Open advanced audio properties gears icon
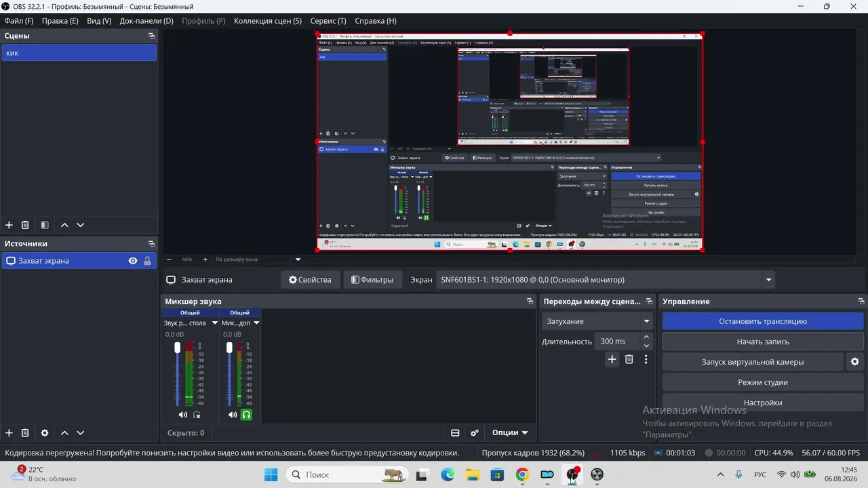868x488 pixels. (475, 432)
